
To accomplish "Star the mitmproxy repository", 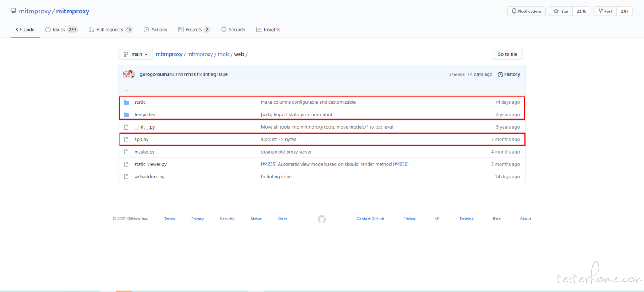I will click(561, 12).
